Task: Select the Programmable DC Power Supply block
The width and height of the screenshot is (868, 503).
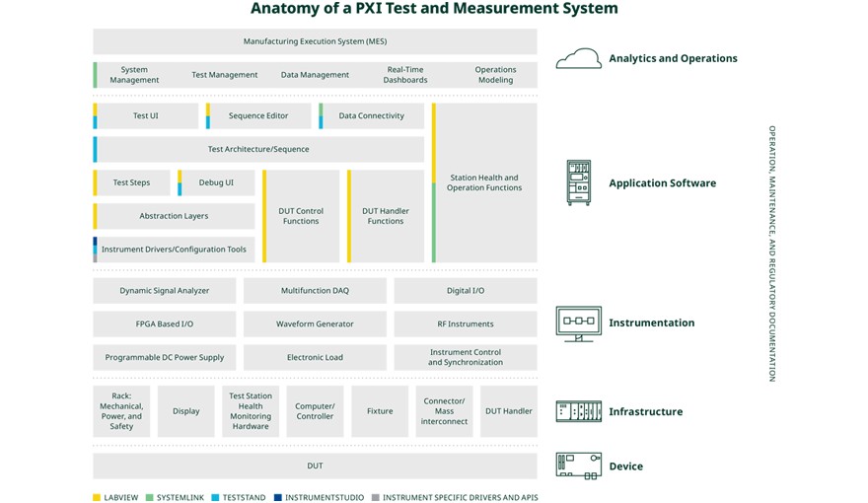Action: (x=165, y=357)
